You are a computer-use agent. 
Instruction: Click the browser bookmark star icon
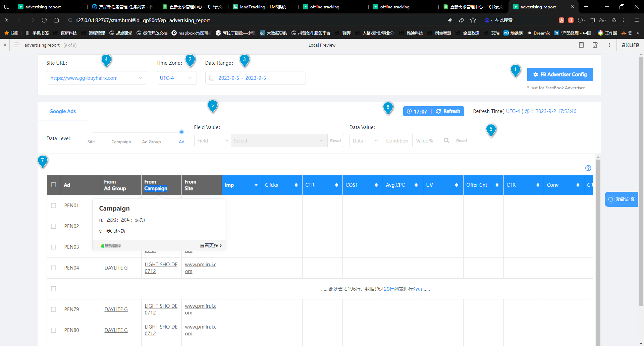(473, 20)
